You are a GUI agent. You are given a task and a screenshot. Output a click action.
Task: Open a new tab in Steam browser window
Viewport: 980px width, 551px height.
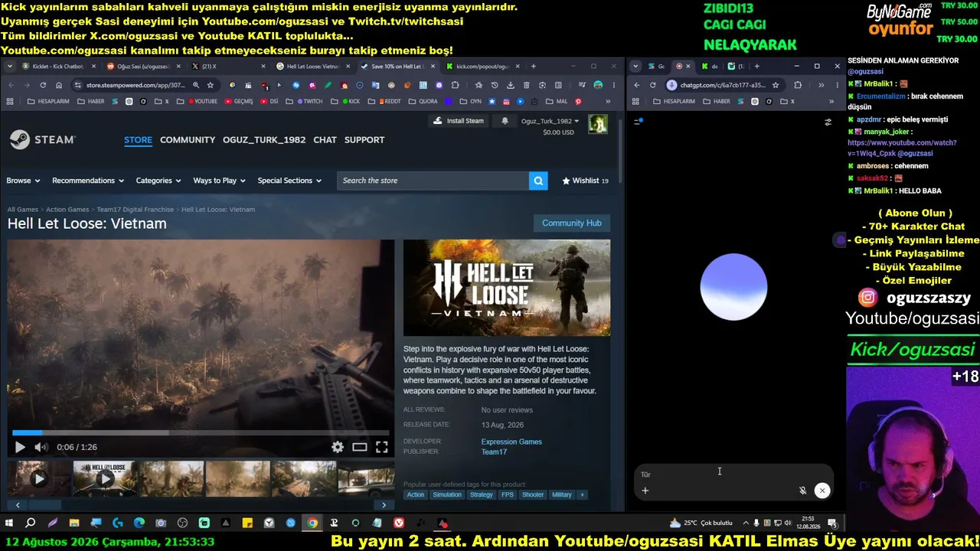[x=534, y=67]
